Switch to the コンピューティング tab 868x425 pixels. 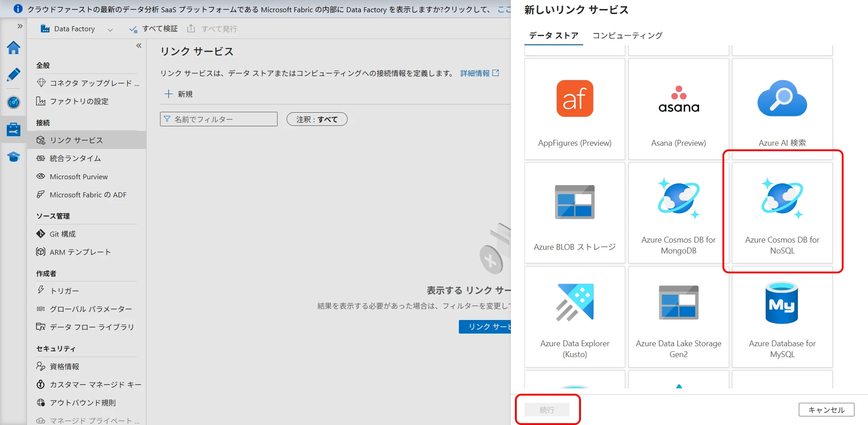coord(627,35)
